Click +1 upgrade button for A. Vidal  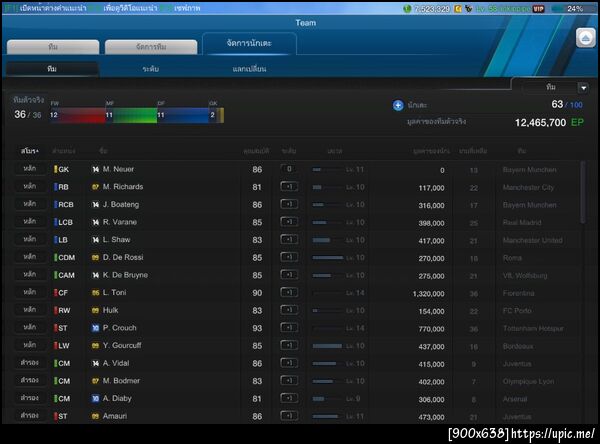point(289,362)
